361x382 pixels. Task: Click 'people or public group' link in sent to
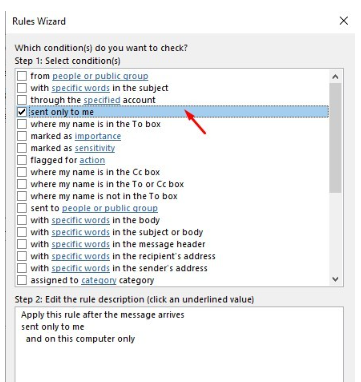pyautogui.click(x=110, y=208)
